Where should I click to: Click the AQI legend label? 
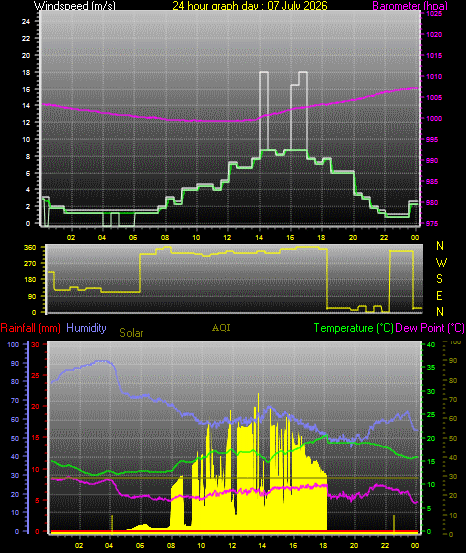pyautogui.click(x=221, y=328)
